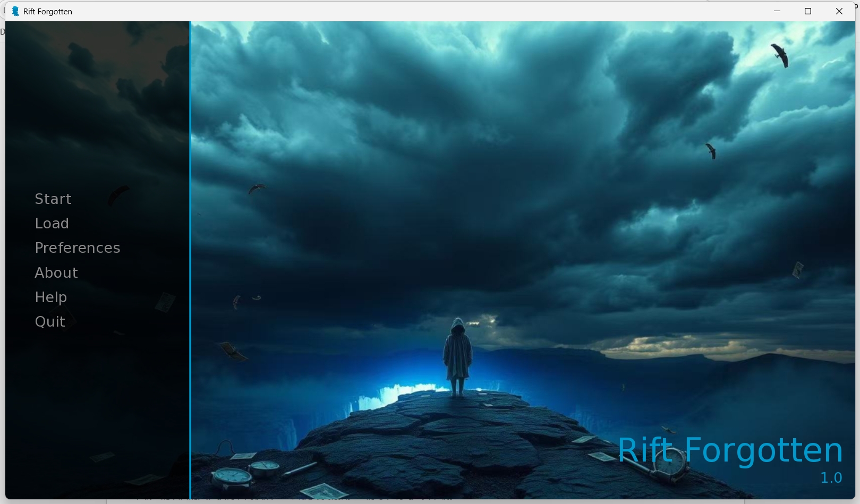Screen dimensions: 860x504
Task: Start a new game from main menu
Action: 53,199
